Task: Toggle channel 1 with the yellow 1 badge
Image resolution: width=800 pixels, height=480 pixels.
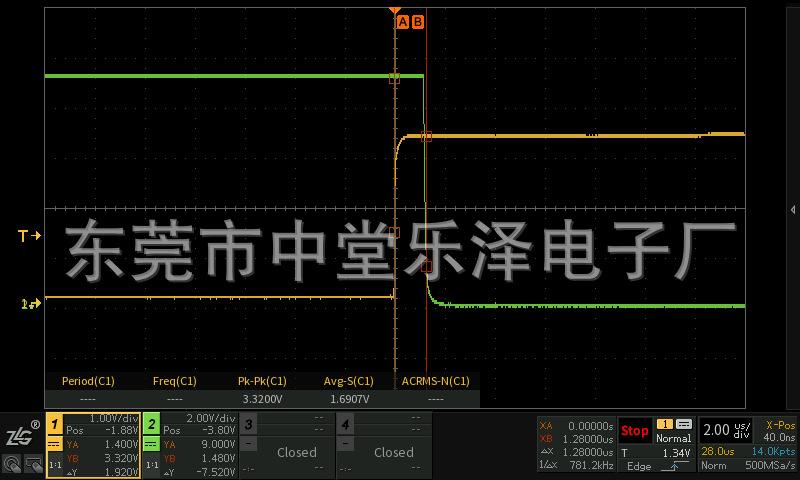Action: point(56,424)
